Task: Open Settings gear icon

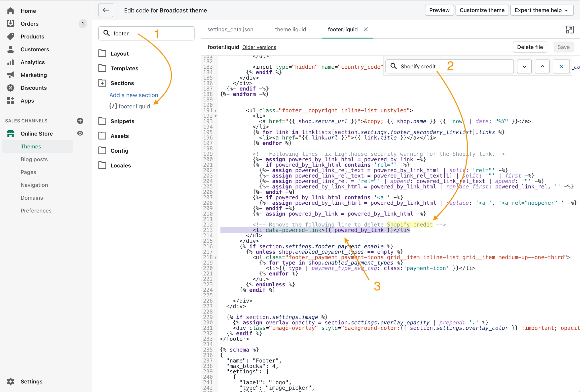Action: (x=11, y=381)
